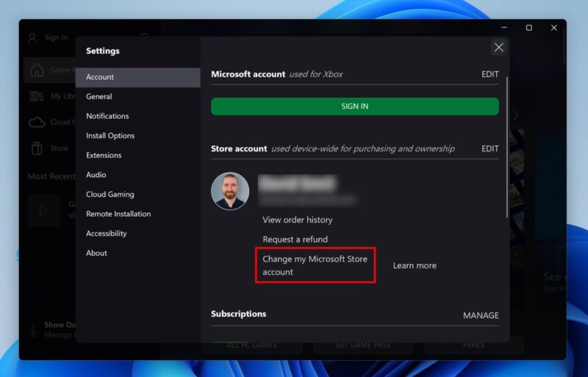Click the Home icon in Xbox sidebar

point(37,70)
